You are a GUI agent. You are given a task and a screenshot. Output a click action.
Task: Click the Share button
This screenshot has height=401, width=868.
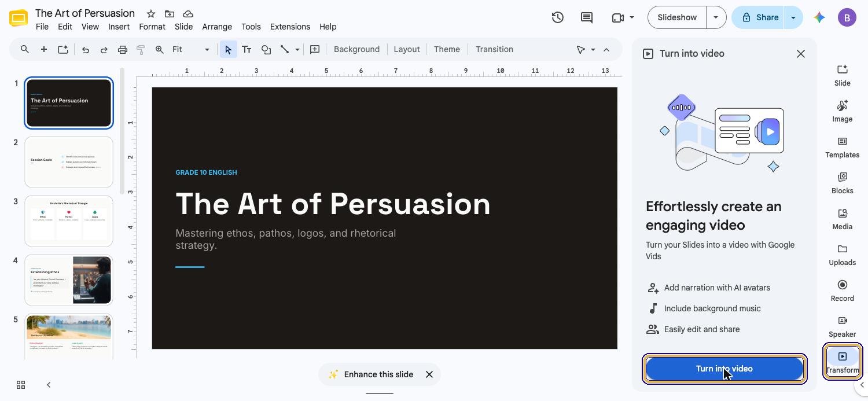tap(759, 17)
